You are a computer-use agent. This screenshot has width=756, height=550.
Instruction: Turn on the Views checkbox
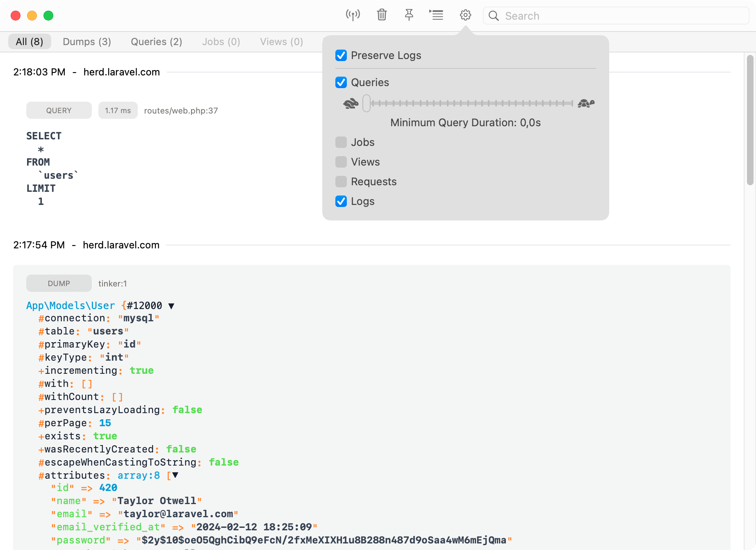pos(341,162)
